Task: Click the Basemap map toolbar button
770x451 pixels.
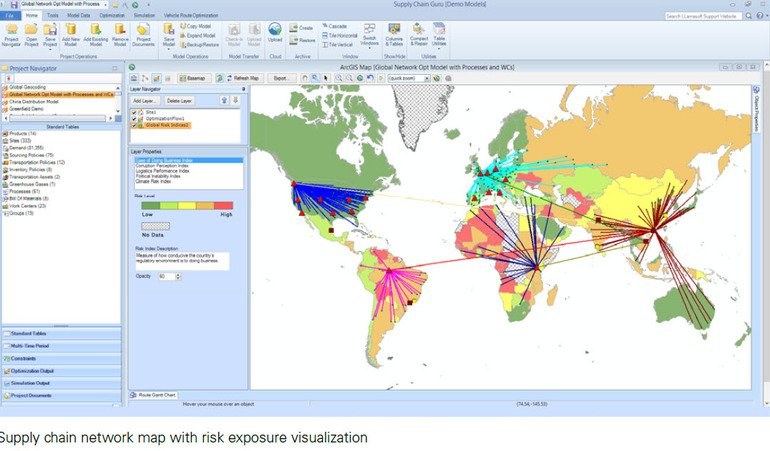Action: pos(192,78)
